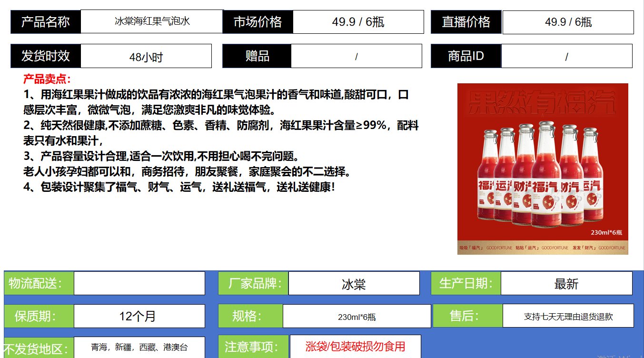Select the production date cell 最新

point(566,284)
